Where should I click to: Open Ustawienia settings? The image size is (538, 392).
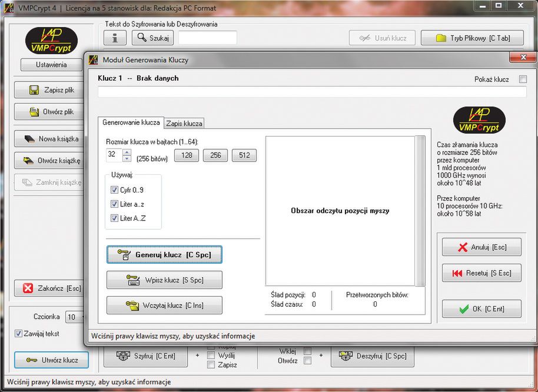coord(51,65)
